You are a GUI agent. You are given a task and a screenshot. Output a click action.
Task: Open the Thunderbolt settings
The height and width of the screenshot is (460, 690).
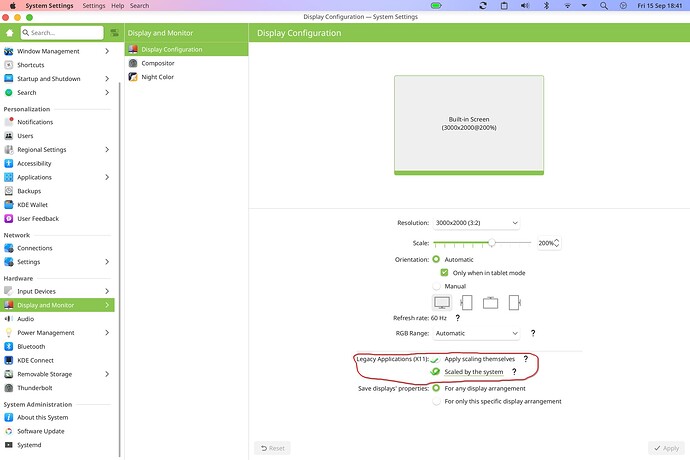[57, 388]
